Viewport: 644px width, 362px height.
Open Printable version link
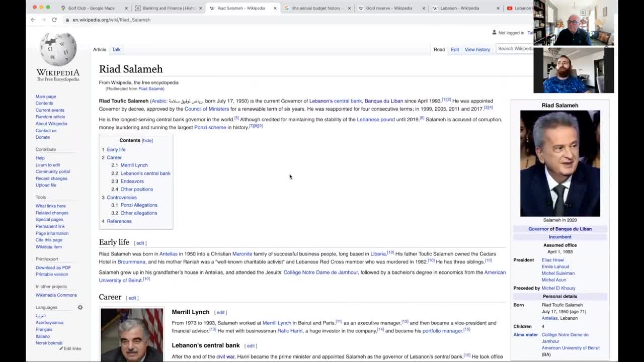tap(52, 275)
